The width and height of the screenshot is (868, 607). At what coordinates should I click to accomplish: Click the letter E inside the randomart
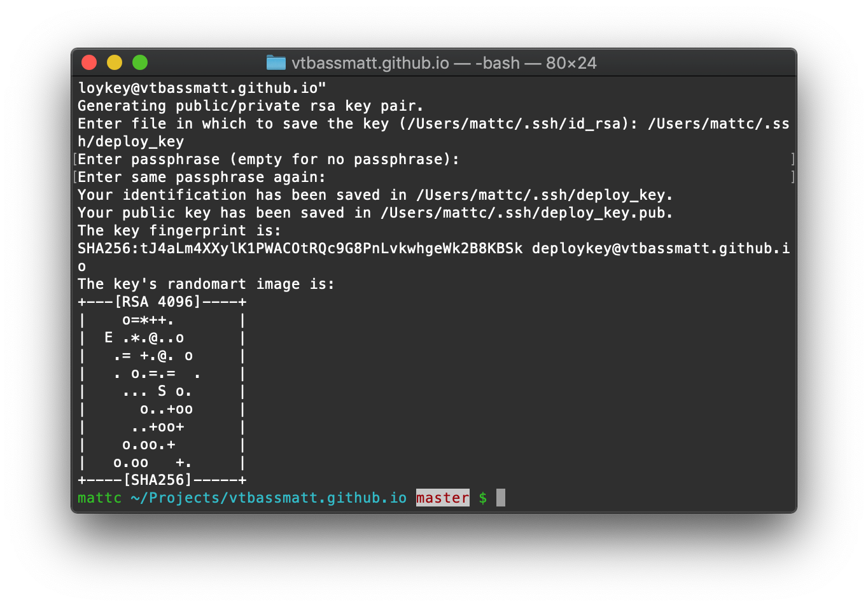[x=109, y=338]
